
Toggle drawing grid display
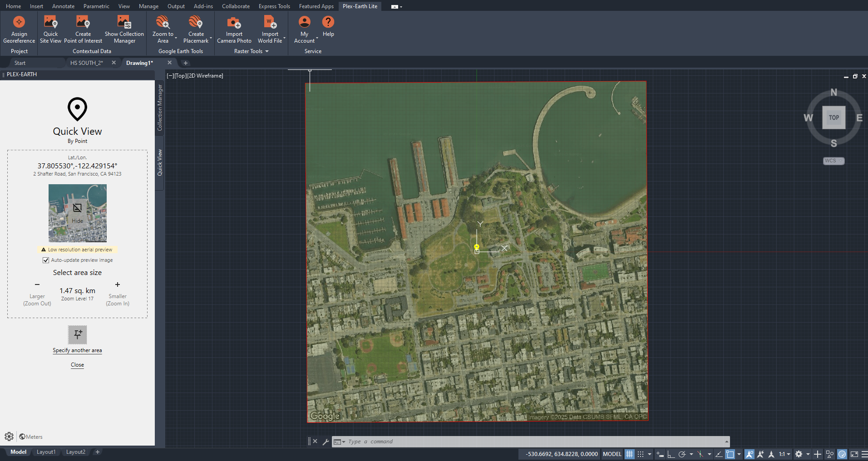coord(629,454)
